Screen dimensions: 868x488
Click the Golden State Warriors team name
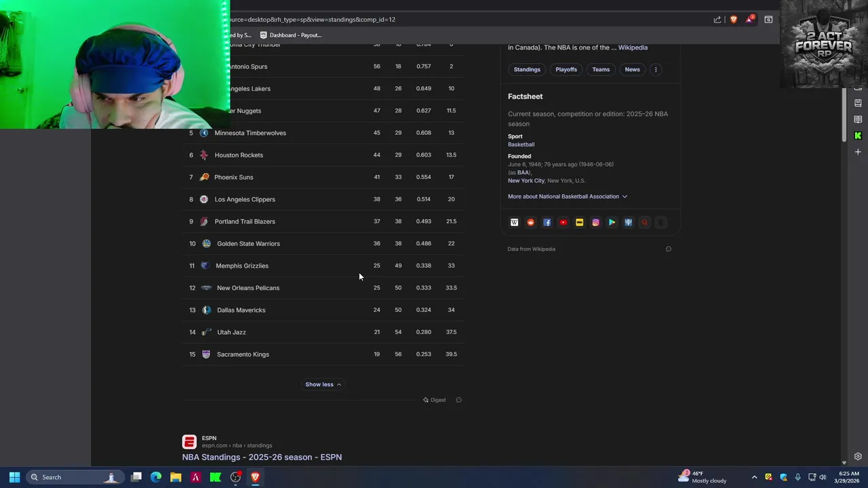[248, 243]
